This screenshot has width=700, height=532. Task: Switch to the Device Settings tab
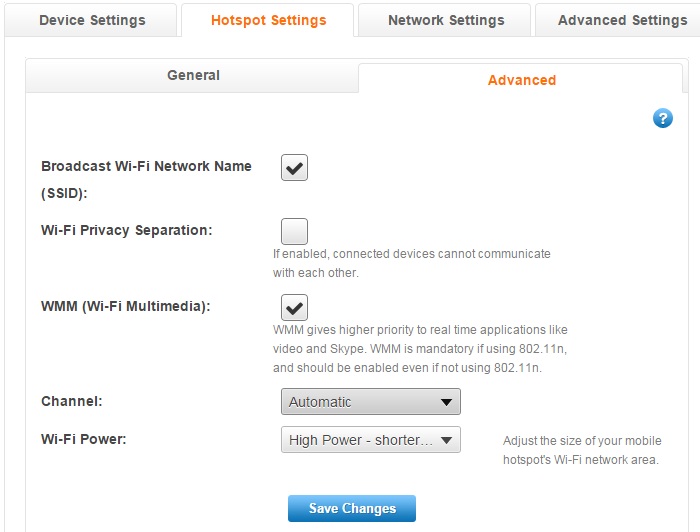click(92, 20)
